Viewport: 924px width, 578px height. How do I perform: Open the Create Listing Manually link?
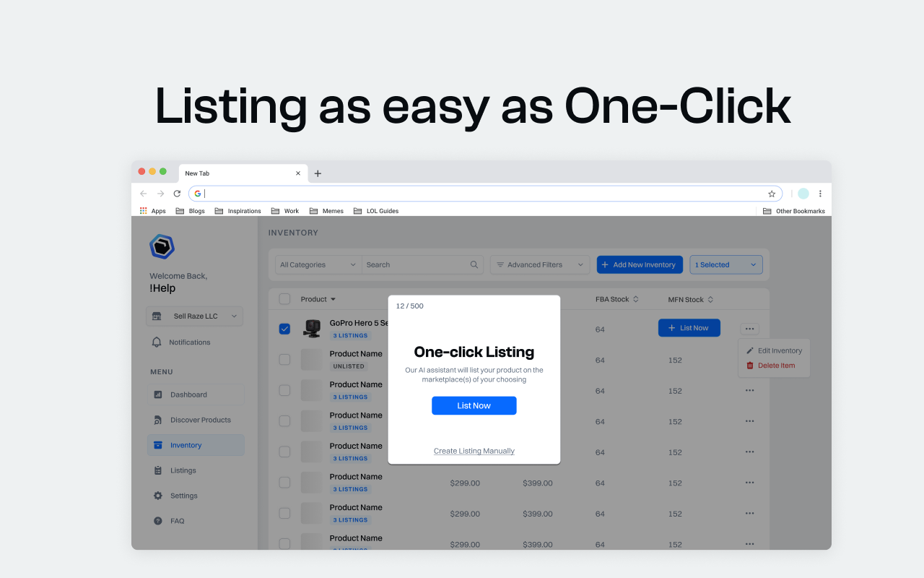(474, 450)
